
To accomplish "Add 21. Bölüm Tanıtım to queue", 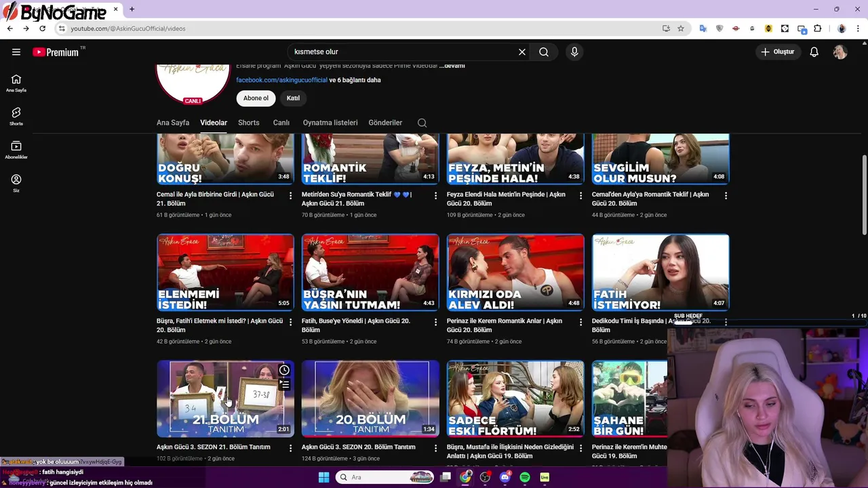I will [284, 385].
